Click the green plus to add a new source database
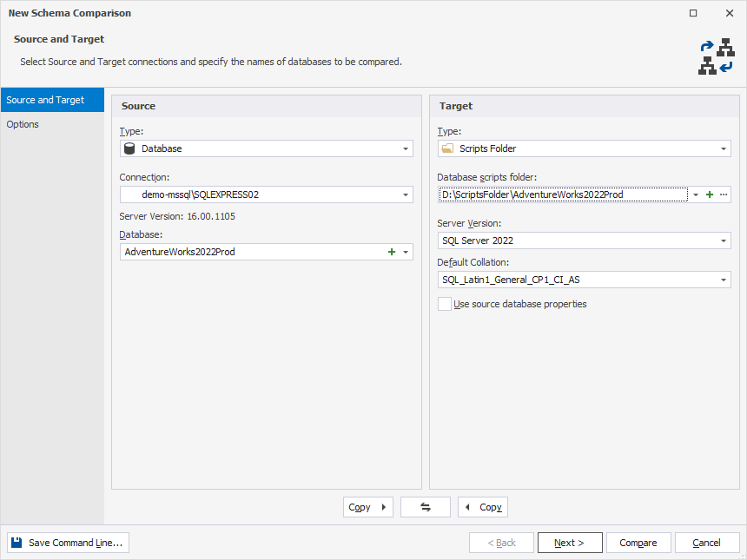 391,252
